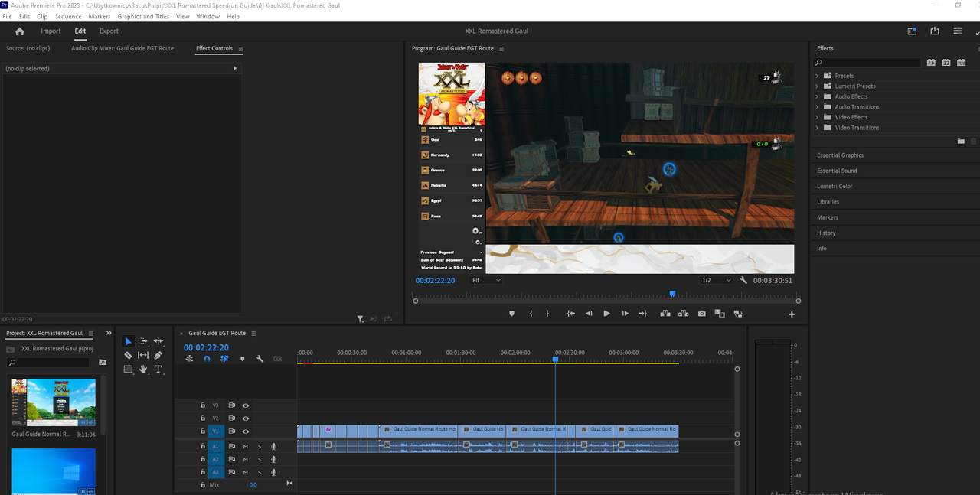Expand the Audio Effects folder

tap(818, 96)
